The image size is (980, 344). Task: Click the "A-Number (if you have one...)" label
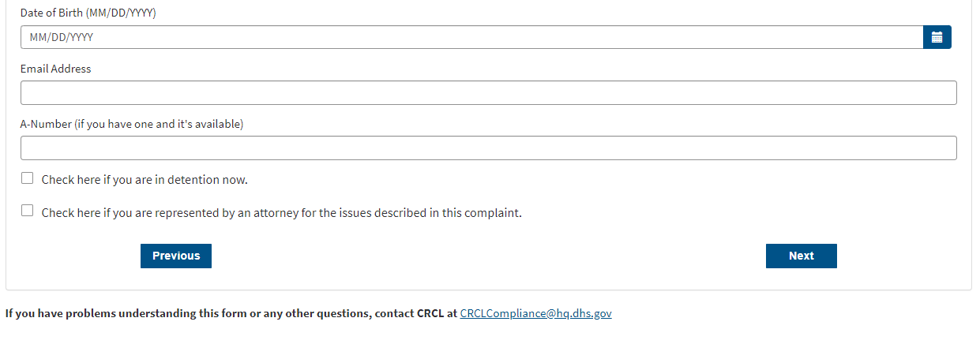click(x=132, y=124)
